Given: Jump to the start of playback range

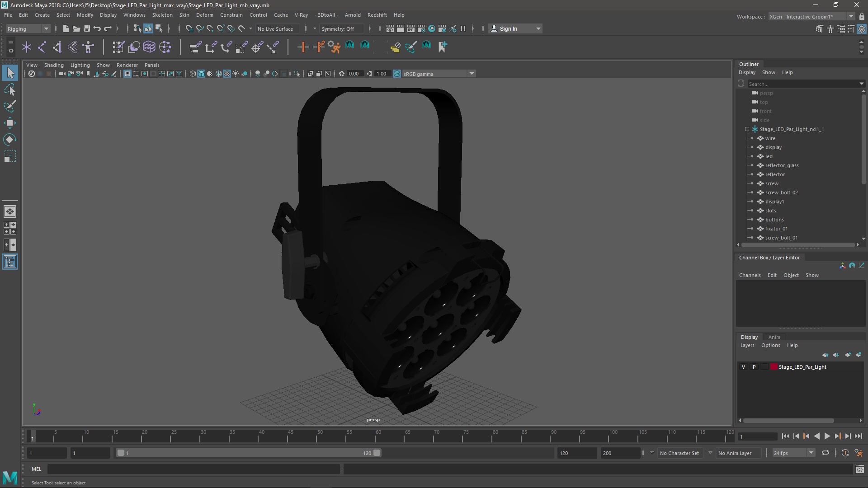Looking at the screenshot, I should (785, 436).
